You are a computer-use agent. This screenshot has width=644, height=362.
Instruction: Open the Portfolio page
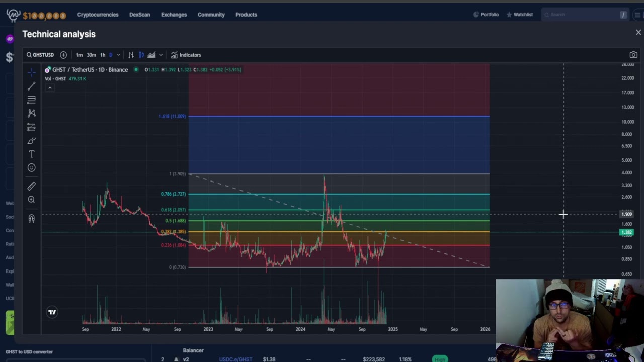coord(486,15)
